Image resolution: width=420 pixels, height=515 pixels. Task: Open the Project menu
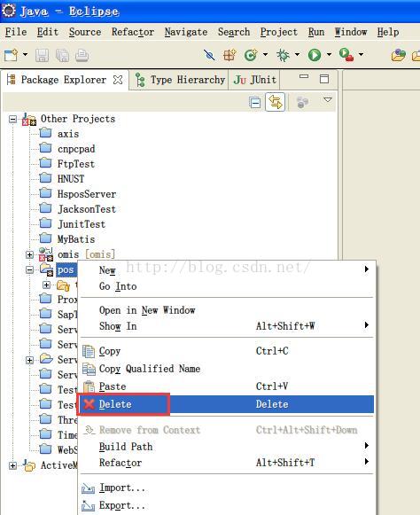pos(279,32)
